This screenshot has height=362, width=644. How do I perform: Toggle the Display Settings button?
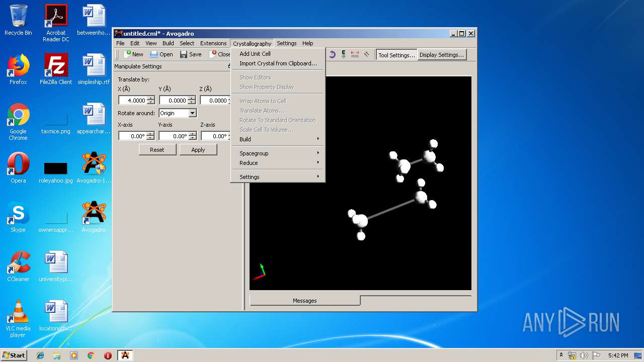click(x=442, y=55)
